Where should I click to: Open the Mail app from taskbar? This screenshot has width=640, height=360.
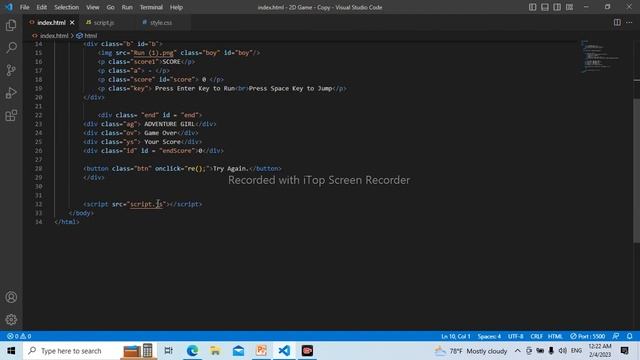(238, 351)
